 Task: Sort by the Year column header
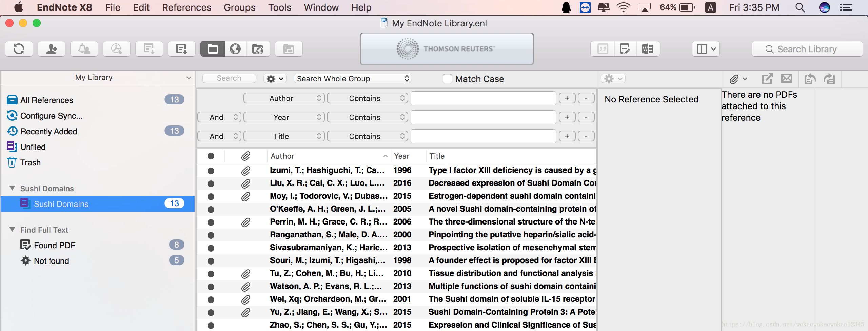coord(408,156)
